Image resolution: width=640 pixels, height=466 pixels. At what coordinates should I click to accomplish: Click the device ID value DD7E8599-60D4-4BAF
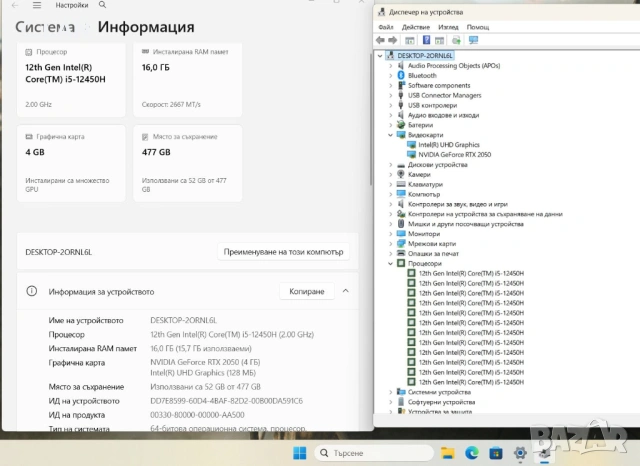227,401
